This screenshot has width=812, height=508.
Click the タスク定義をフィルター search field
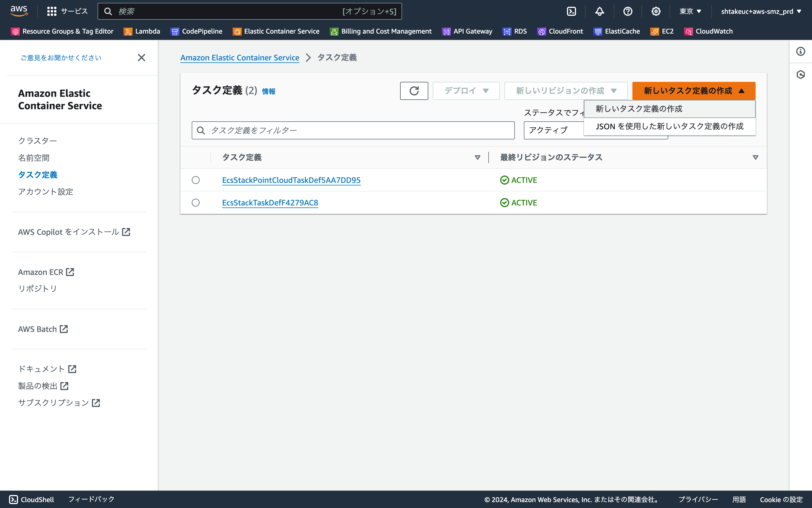(x=353, y=130)
